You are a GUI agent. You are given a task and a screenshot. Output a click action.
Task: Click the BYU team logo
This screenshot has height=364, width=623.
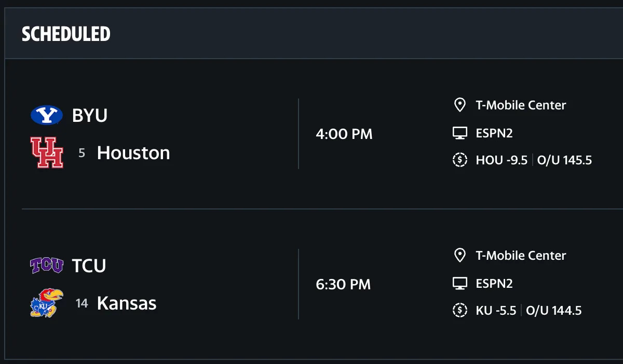[47, 115]
